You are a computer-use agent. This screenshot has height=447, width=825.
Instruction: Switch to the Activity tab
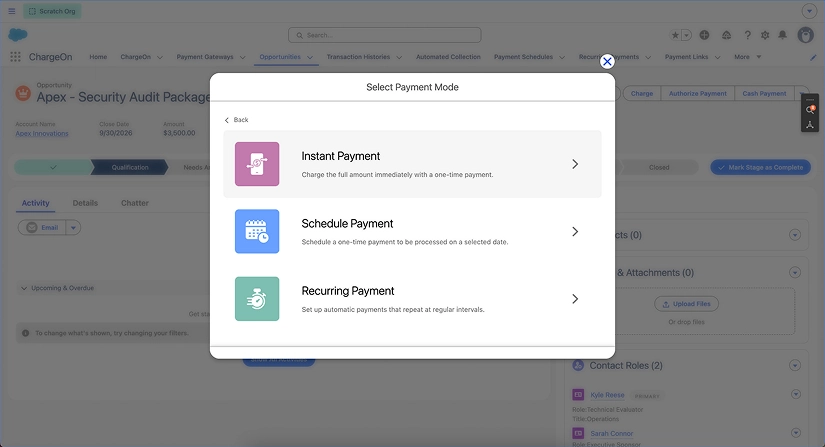click(35, 203)
